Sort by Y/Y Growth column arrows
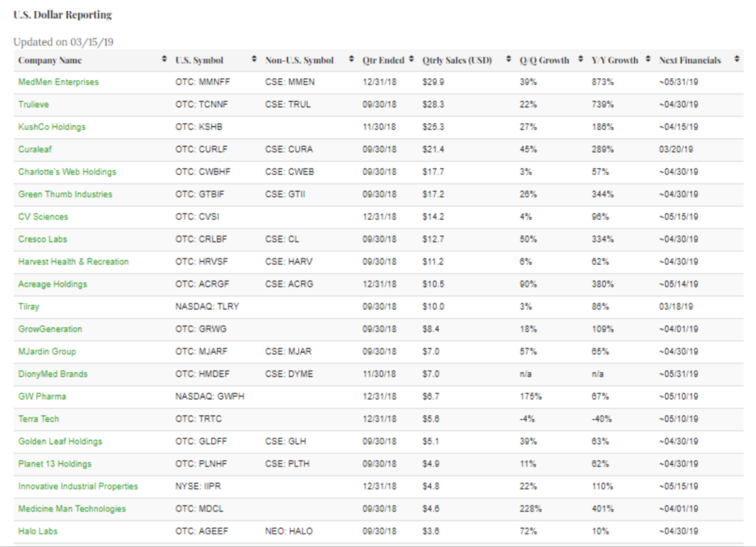Screen dimensions: 756x547 pos(648,59)
